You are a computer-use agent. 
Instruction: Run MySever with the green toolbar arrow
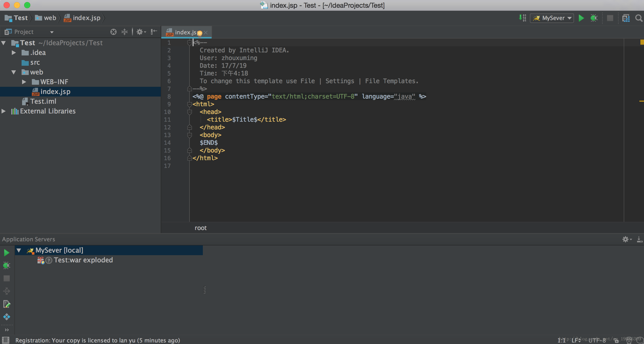coord(581,18)
